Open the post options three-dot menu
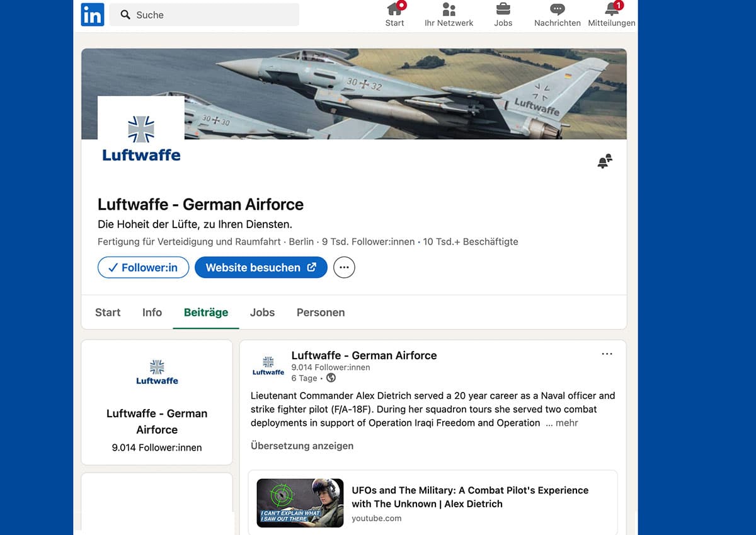756x535 pixels. [x=607, y=354]
